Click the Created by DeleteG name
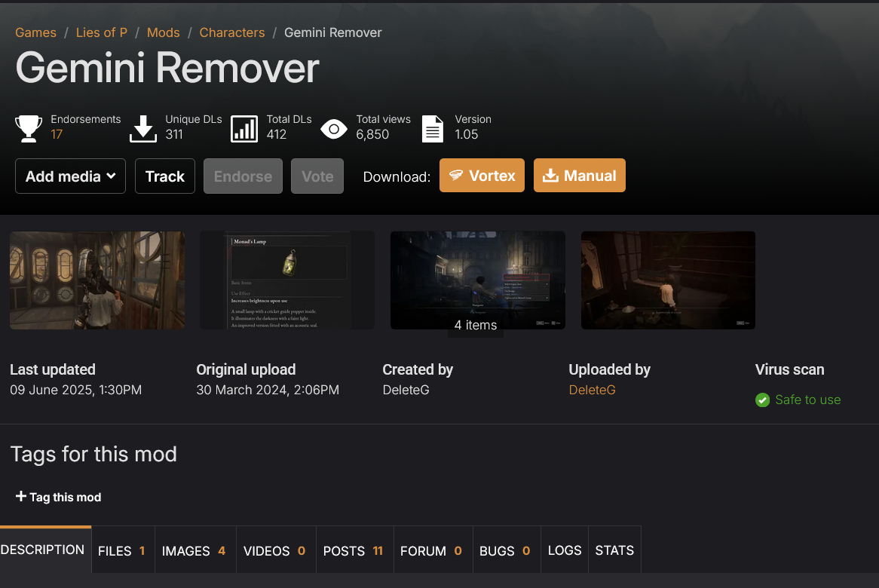 [406, 390]
